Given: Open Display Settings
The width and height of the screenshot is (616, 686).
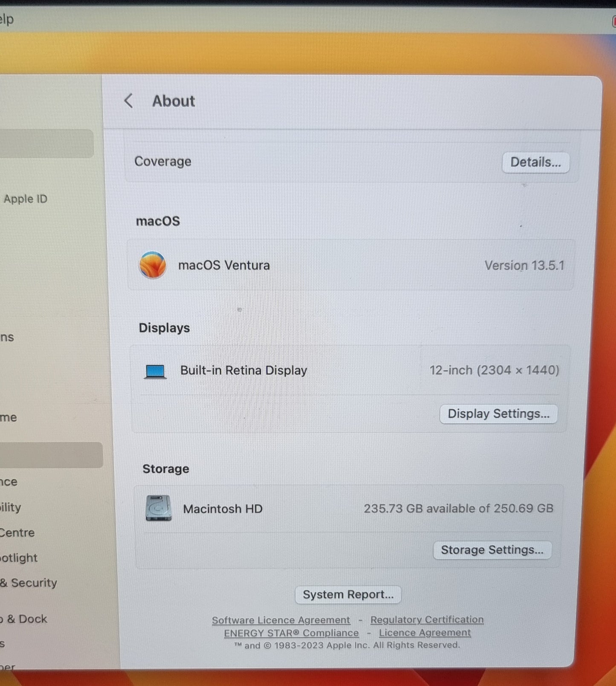Looking at the screenshot, I should [498, 414].
